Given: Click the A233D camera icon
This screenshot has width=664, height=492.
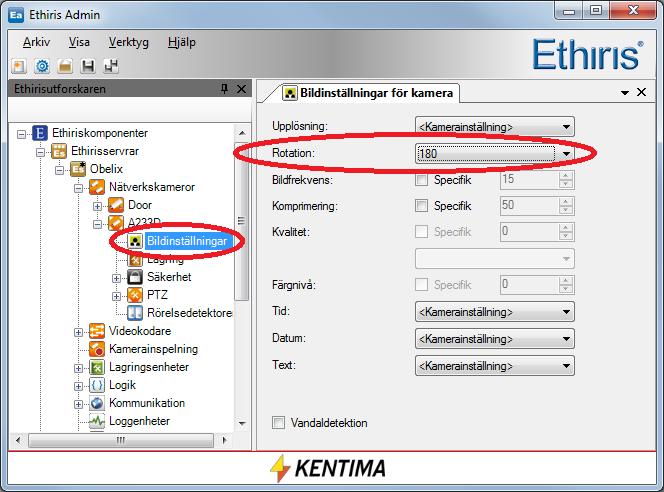Looking at the screenshot, I should pos(116,222).
